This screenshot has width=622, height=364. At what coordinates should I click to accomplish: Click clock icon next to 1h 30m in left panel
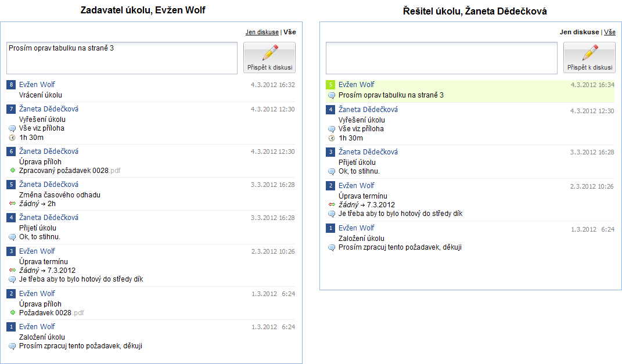tap(12, 138)
